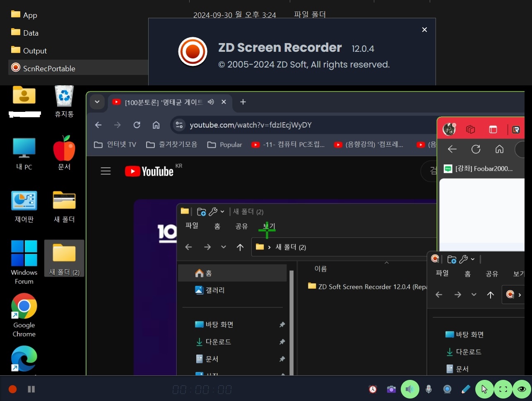Select the drawing pencil tool in recorder bar
Screen dimensions: 532x401
pos(466,389)
